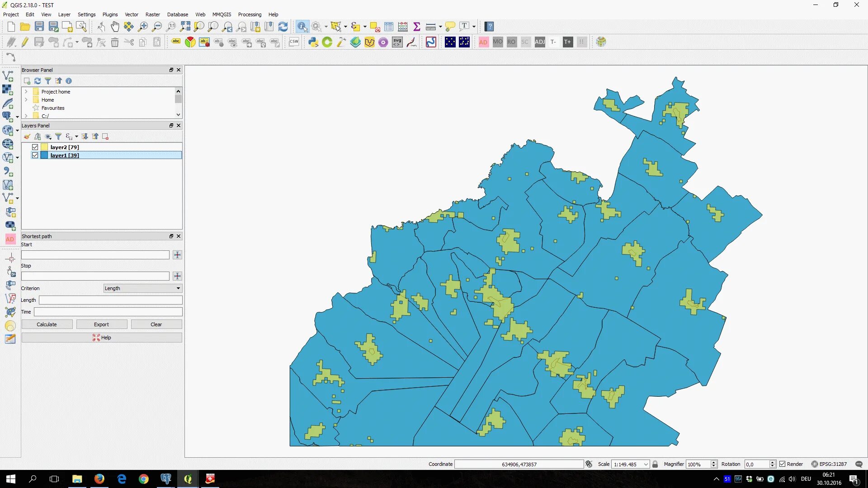
Task: Toggle the layer1 visibility checkbox
Action: coord(35,155)
